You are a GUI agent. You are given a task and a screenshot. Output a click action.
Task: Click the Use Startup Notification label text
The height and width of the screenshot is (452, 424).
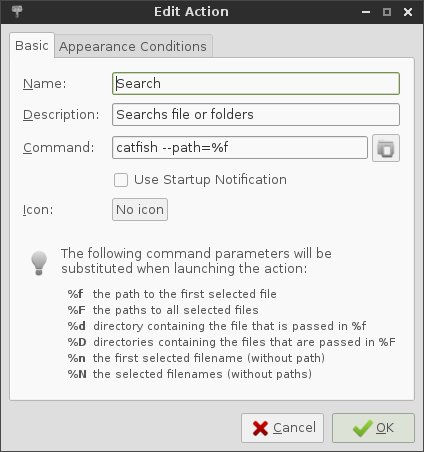click(x=210, y=180)
